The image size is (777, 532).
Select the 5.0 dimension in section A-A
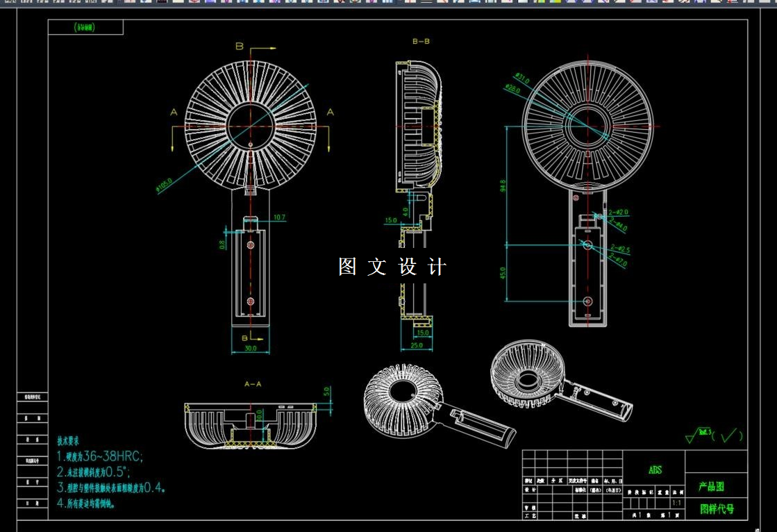click(x=326, y=391)
